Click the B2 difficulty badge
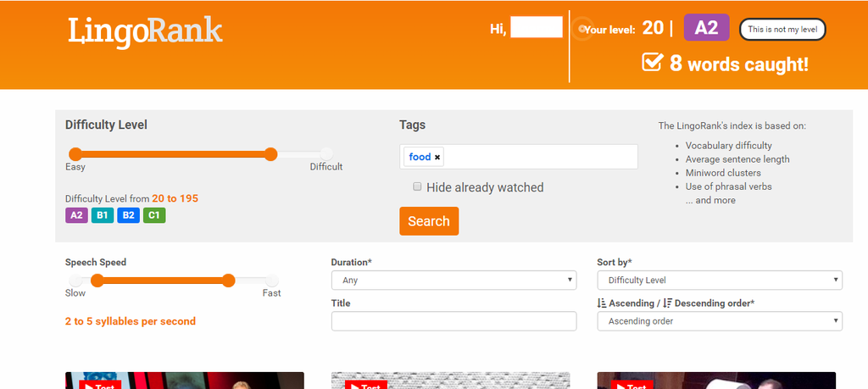Image resolution: width=868 pixels, height=389 pixels. [128, 215]
